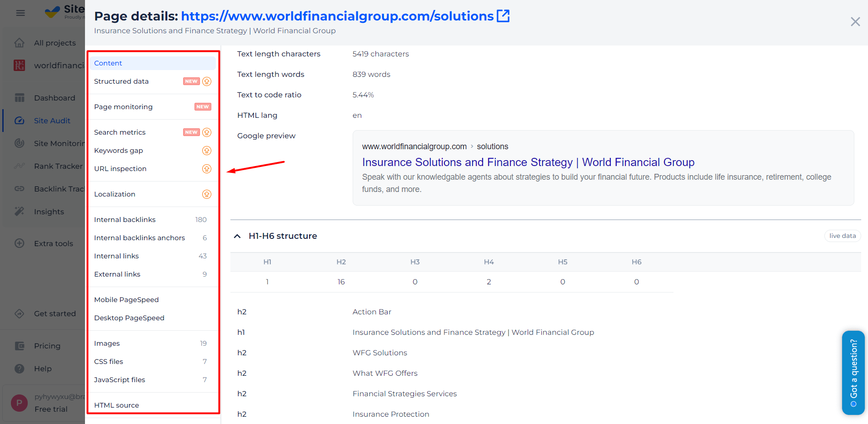
Task: Select the Content tab
Action: pyautogui.click(x=152, y=63)
